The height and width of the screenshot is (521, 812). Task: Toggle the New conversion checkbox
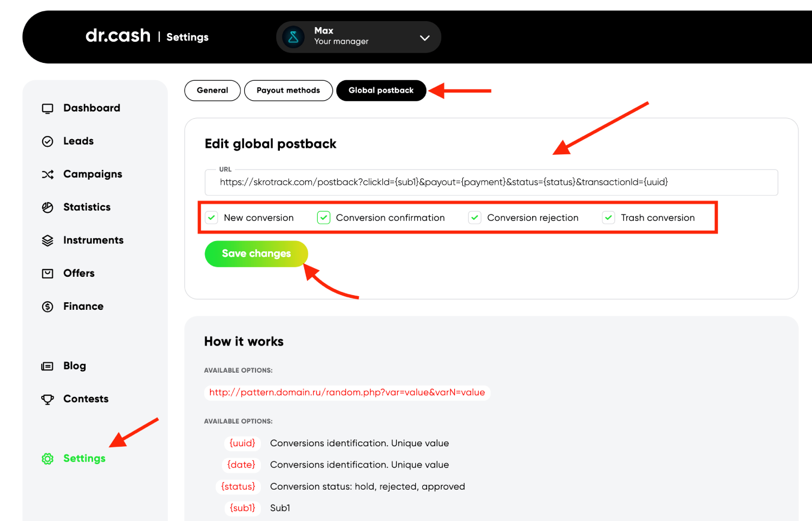click(x=212, y=218)
